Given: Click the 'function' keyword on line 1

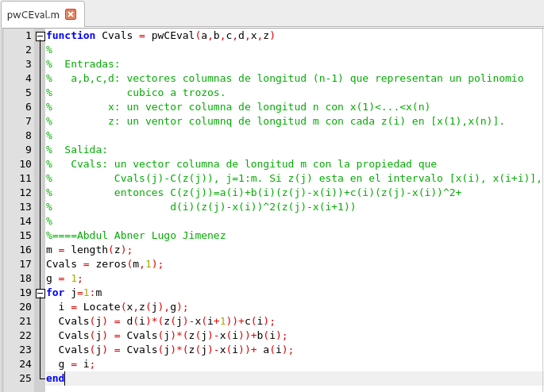Looking at the screenshot, I should tap(71, 36).
